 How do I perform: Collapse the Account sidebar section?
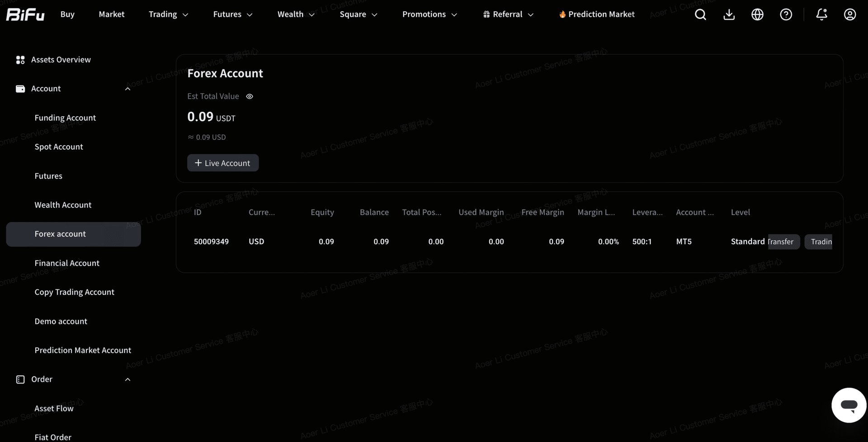[127, 89]
